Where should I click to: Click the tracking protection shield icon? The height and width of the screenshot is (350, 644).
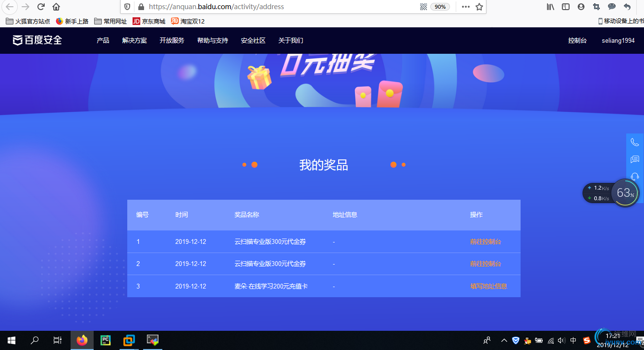coord(127,7)
